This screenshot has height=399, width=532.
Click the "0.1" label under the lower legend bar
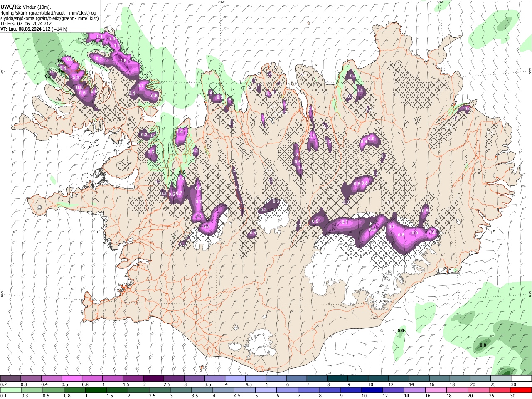(x=3, y=396)
